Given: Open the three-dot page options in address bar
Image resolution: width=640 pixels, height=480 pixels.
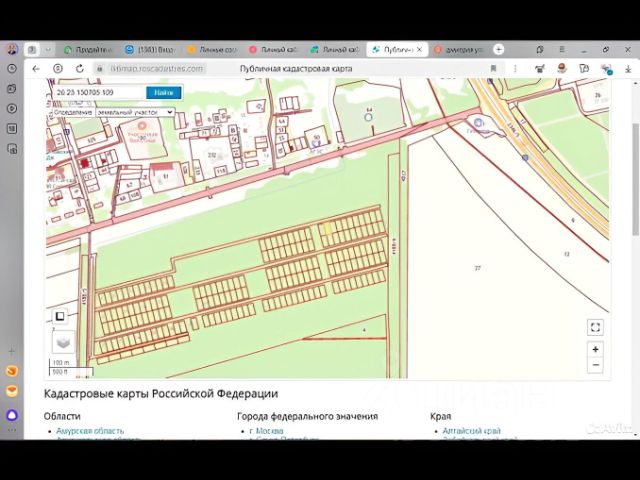Looking at the screenshot, I should [x=515, y=69].
